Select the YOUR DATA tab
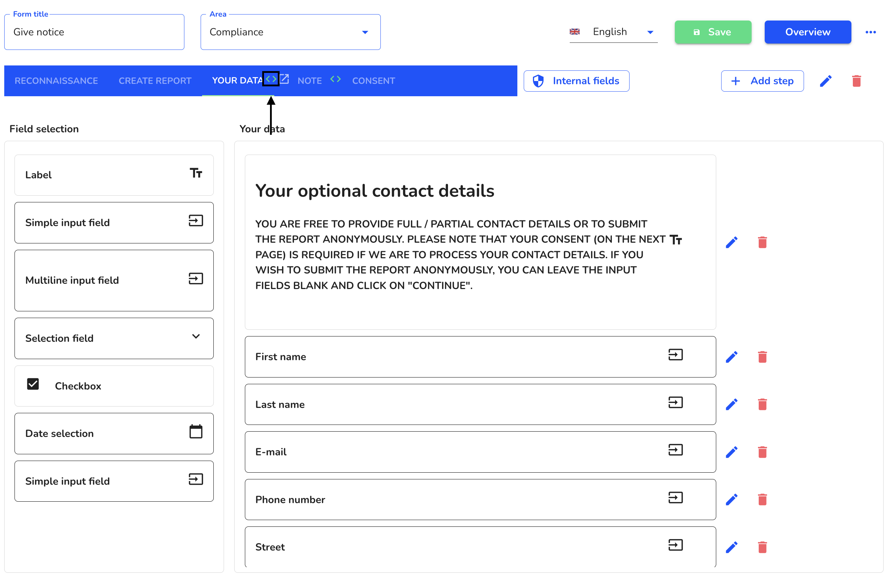 237,81
